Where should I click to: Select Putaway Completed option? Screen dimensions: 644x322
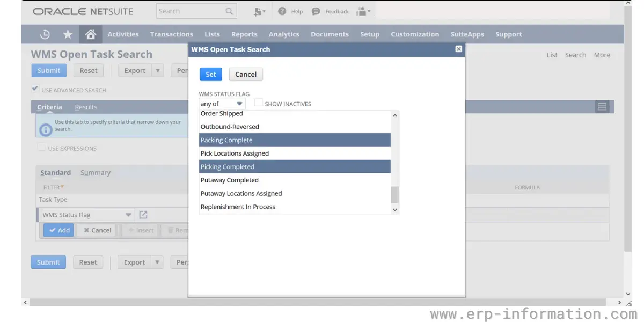click(x=295, y=180)
